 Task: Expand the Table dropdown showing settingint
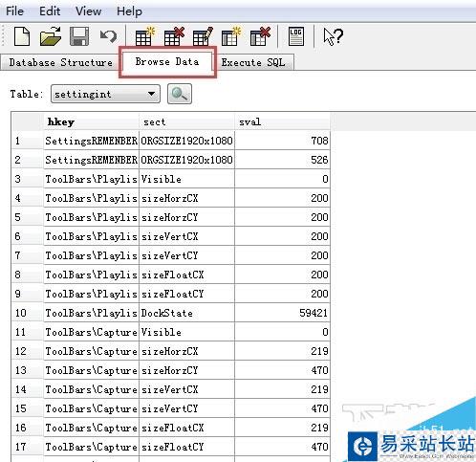click(x=105, y=94)
